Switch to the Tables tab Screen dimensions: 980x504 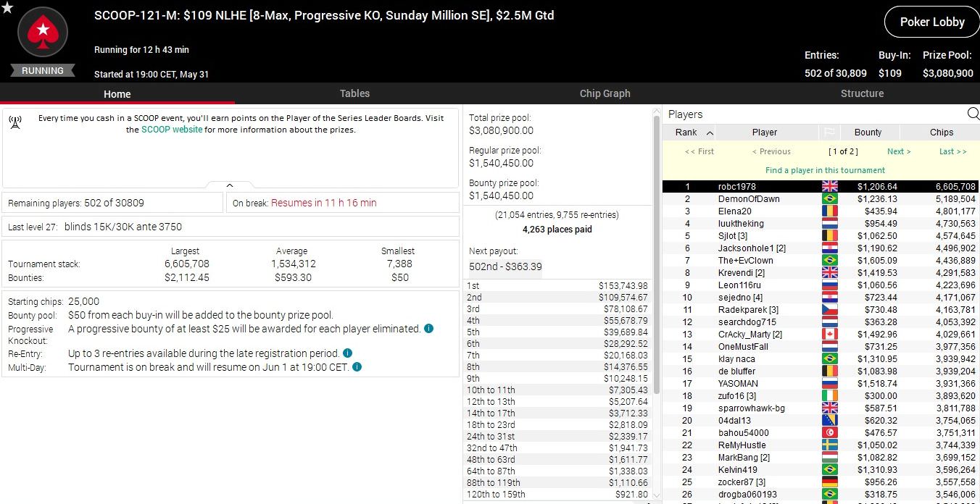pos(354,93)
